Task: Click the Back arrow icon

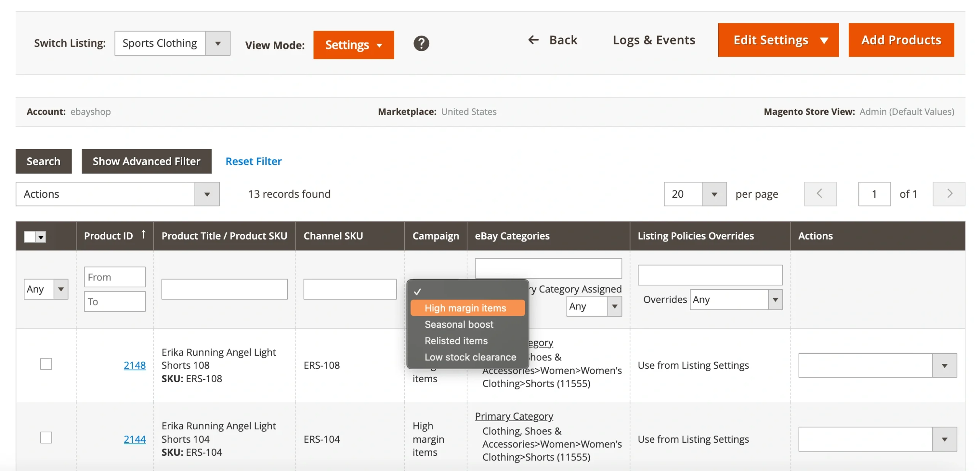Action: (533, 40)
